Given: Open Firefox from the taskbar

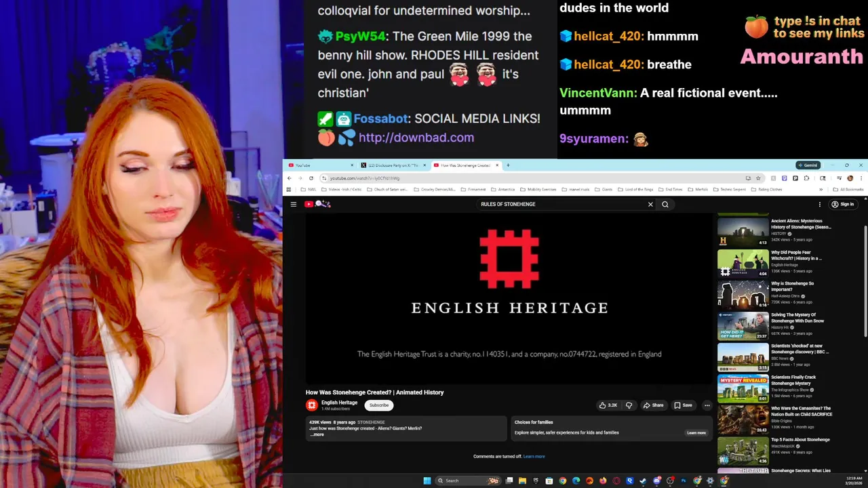Looking at the screenshot, I should tap(603, 481).
